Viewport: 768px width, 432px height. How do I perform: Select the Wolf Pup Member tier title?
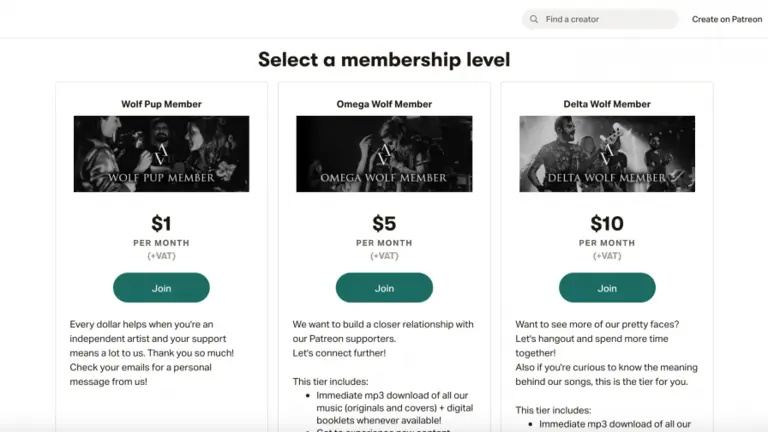point(161,104)
